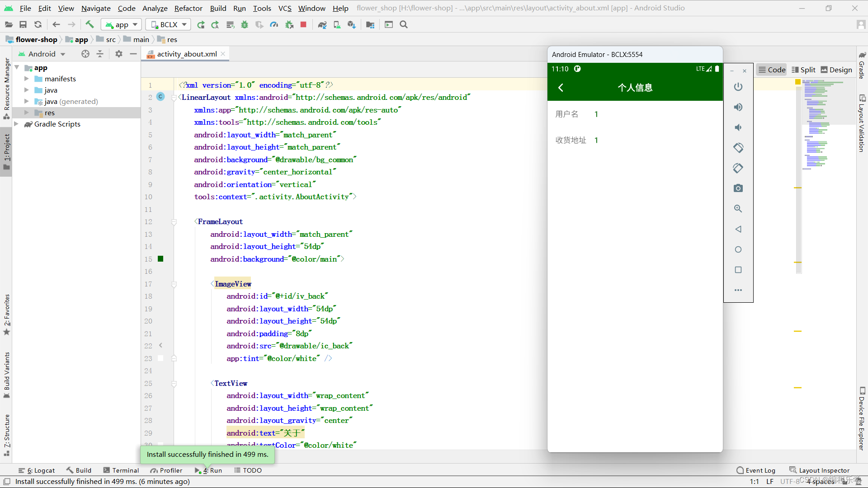Viewport: 868px width, 488px height.
Task: Collapse the app module tree node
Action: pos(17,68)
